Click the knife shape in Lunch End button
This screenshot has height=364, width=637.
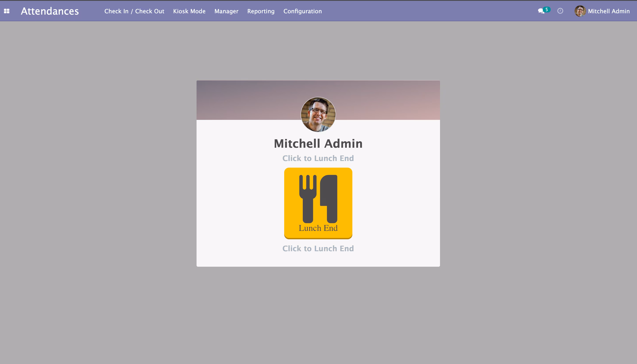click(x=329, y=199)
